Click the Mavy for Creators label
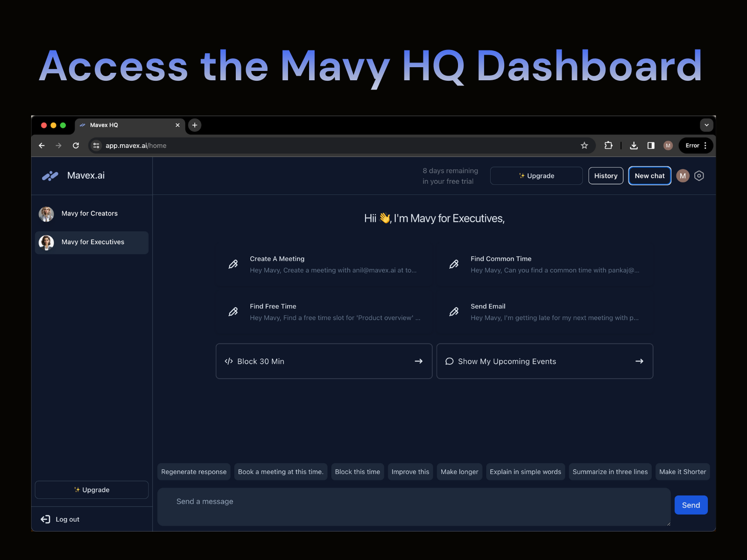 90,213
